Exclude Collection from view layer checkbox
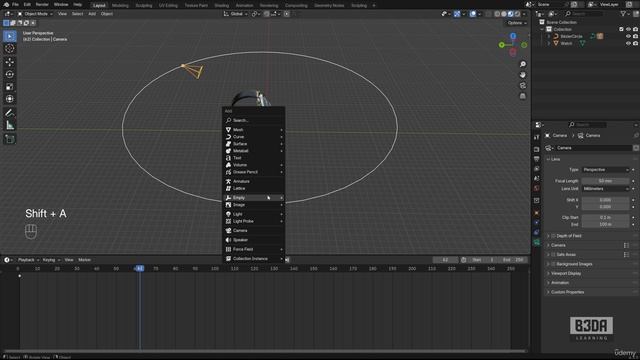The image size is (640, 360). pos(621,29)
